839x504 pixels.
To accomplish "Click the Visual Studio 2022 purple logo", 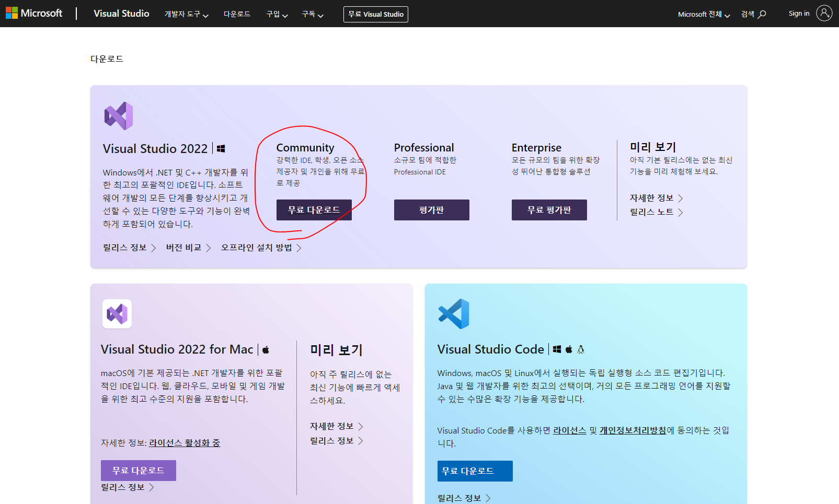I will 119,116.
